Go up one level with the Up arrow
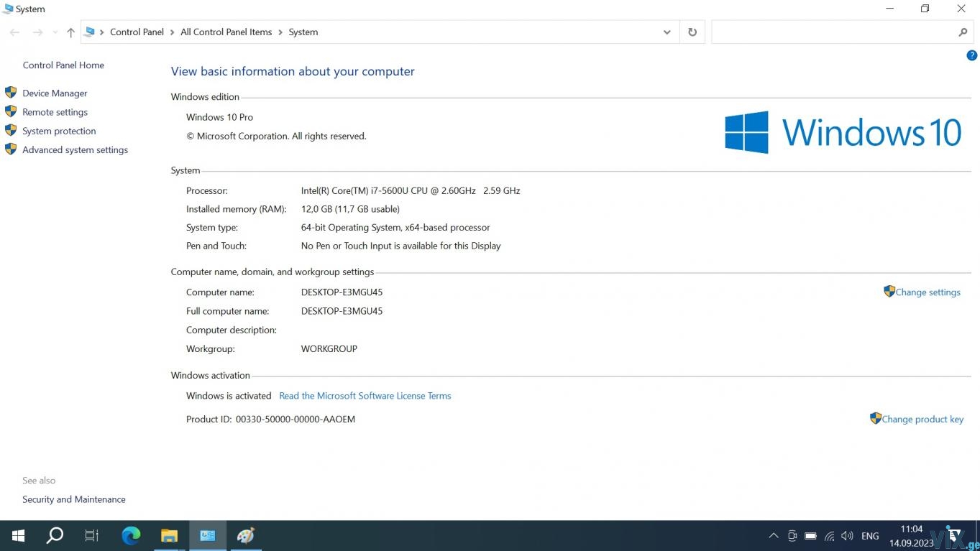 [x=70, y=32]
